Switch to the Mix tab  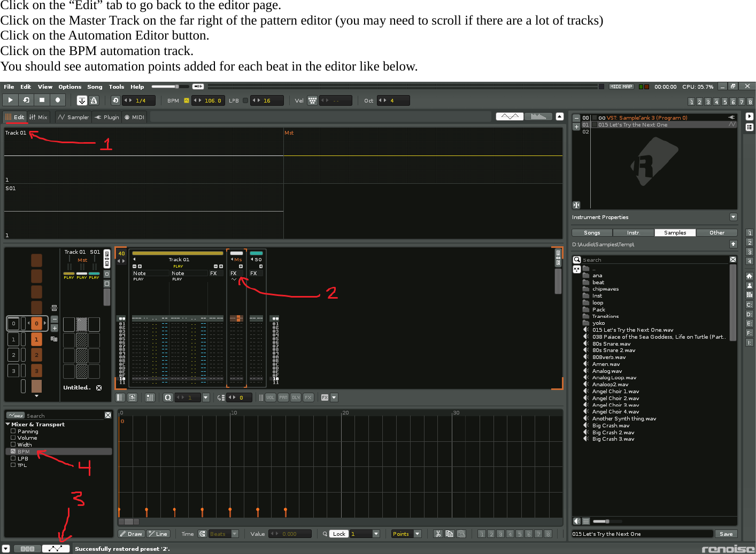(38, 117)
